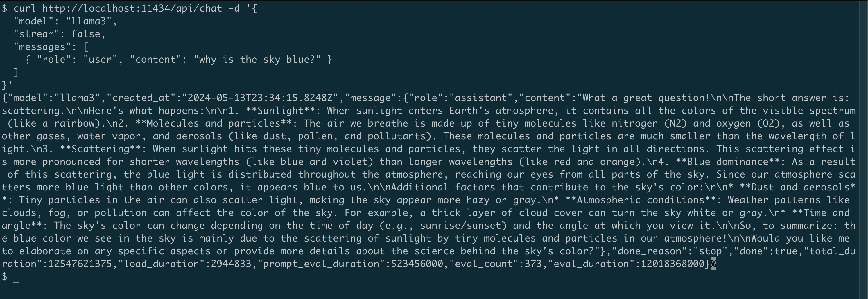Click the highlighted % end-of-output marker
The width and height of the screenshot is (868, 299).
coord(713,264)
